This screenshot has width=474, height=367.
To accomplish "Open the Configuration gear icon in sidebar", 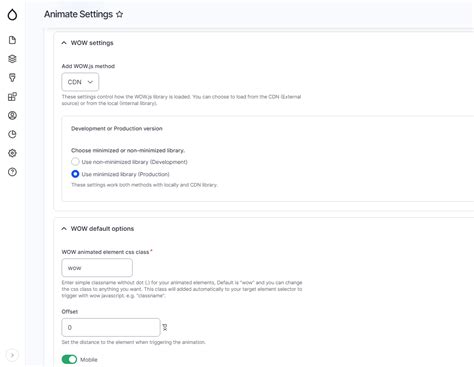I will (12, 153).
